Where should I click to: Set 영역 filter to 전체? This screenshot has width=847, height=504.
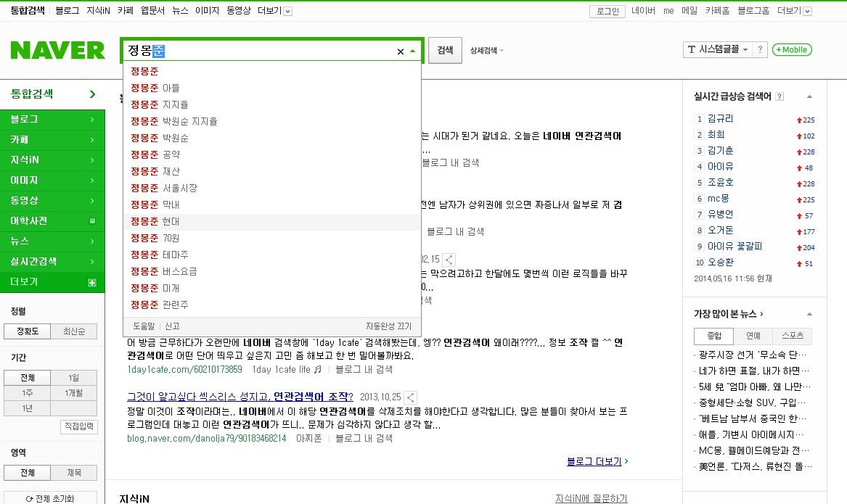(28, 473)
